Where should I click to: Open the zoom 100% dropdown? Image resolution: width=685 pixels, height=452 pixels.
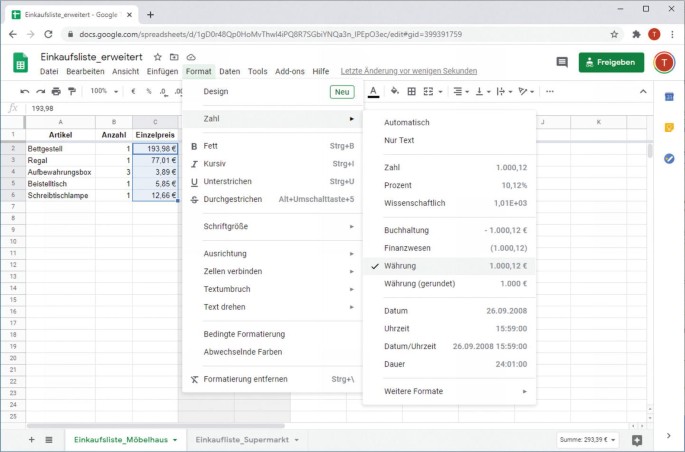pos(104,91)
